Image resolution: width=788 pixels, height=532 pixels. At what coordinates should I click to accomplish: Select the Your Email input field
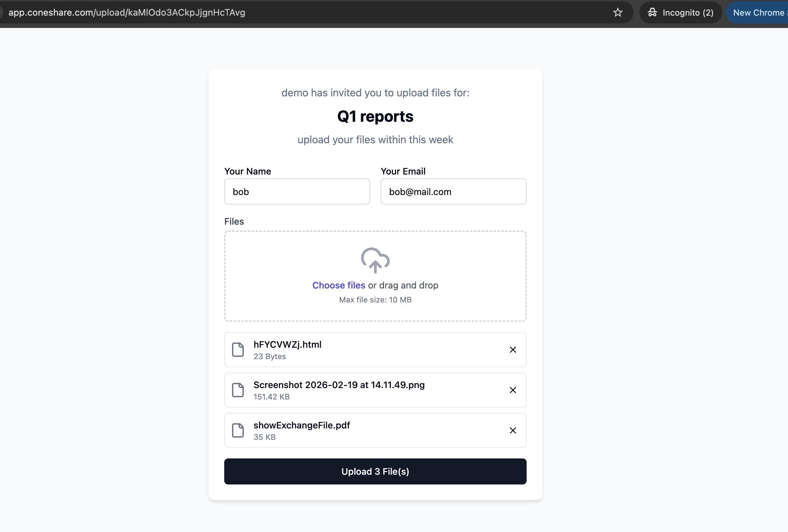coord(453,191)
